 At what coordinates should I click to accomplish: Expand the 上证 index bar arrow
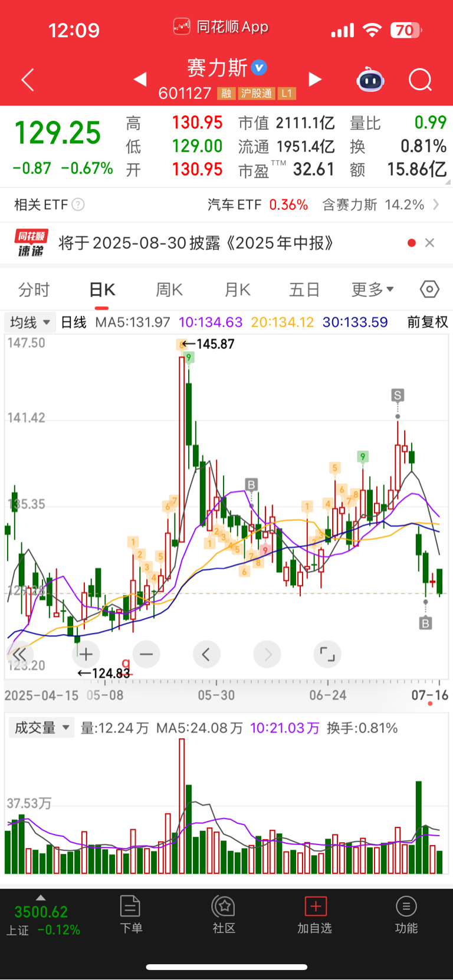(40, 897)
